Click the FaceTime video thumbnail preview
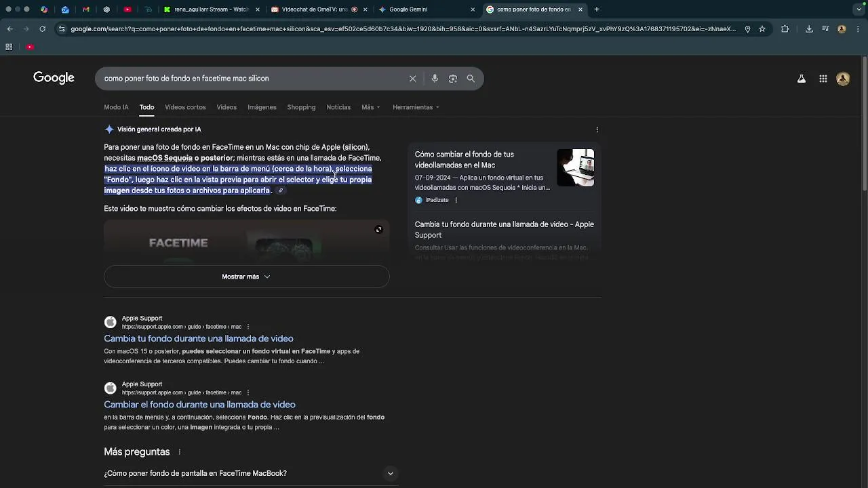This screenshot has width=868, height=488. click(x=246, y=241)
